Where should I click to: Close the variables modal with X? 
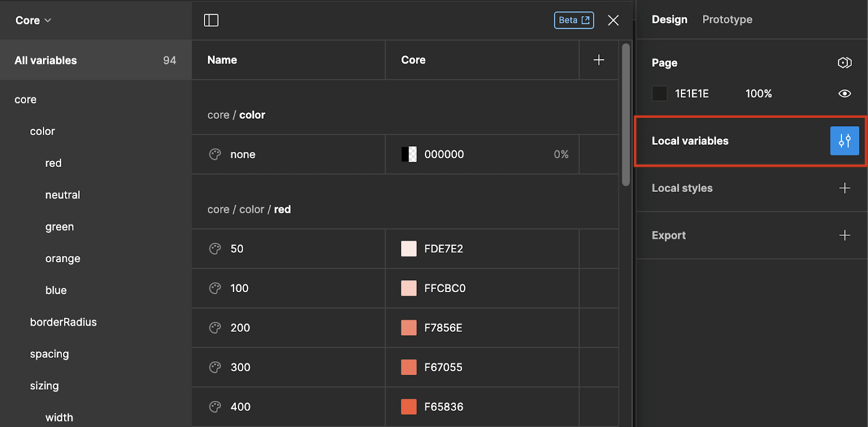pyautogui.click(x=613, y=20)
